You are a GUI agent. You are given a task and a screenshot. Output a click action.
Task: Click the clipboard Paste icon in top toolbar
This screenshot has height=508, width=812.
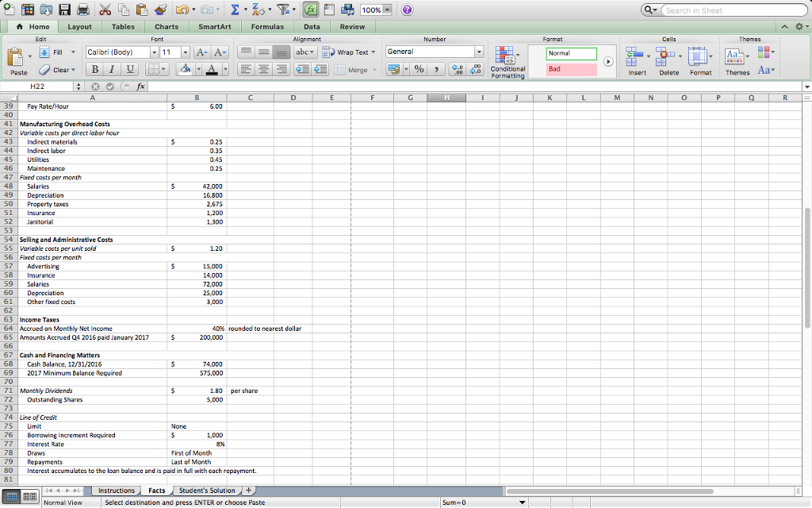pyautogui.click(x=141, y=10)
